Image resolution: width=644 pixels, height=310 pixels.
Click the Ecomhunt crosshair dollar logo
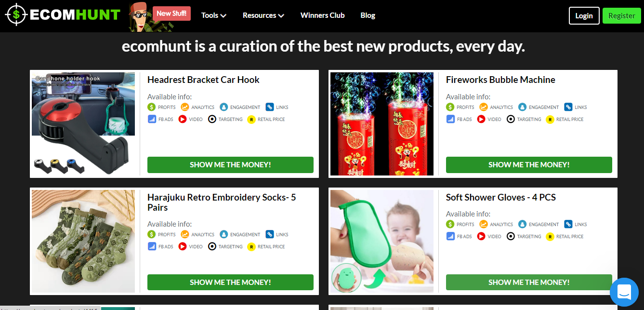click(x=16, y=14)
